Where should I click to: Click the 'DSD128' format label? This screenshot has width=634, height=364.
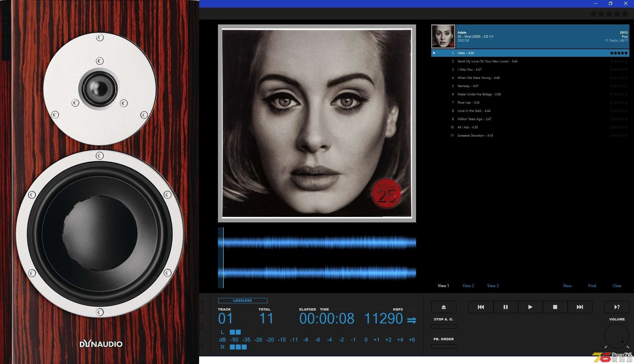point(463,41)
